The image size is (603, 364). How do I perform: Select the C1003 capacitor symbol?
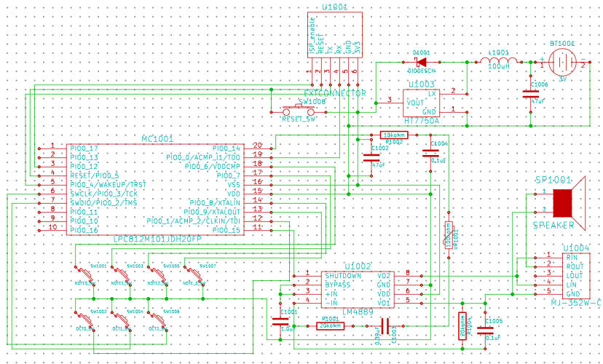385,326
